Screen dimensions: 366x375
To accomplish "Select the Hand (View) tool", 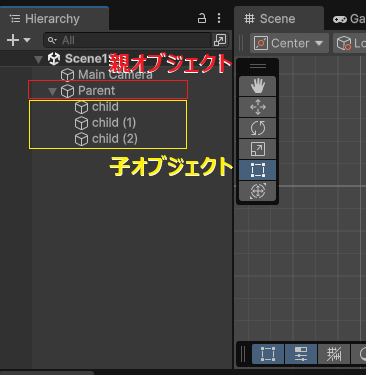I will [x=257, y=86].
